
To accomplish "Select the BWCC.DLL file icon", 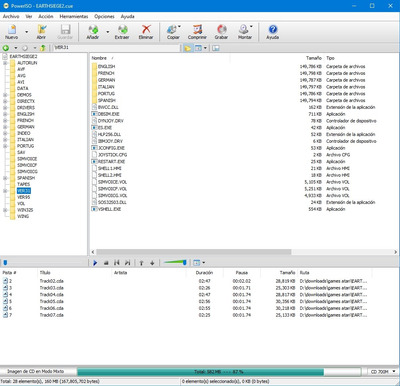I will click(x=94, y=107).
